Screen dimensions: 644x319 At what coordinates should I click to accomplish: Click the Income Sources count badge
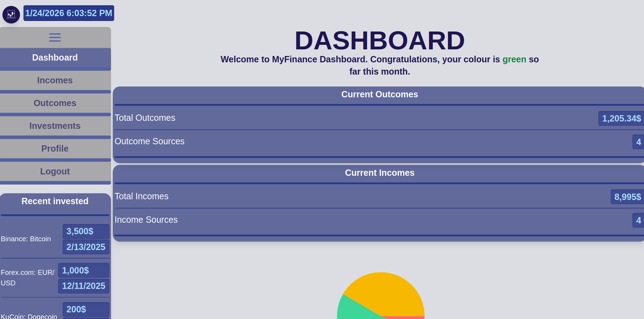point(638,221)
